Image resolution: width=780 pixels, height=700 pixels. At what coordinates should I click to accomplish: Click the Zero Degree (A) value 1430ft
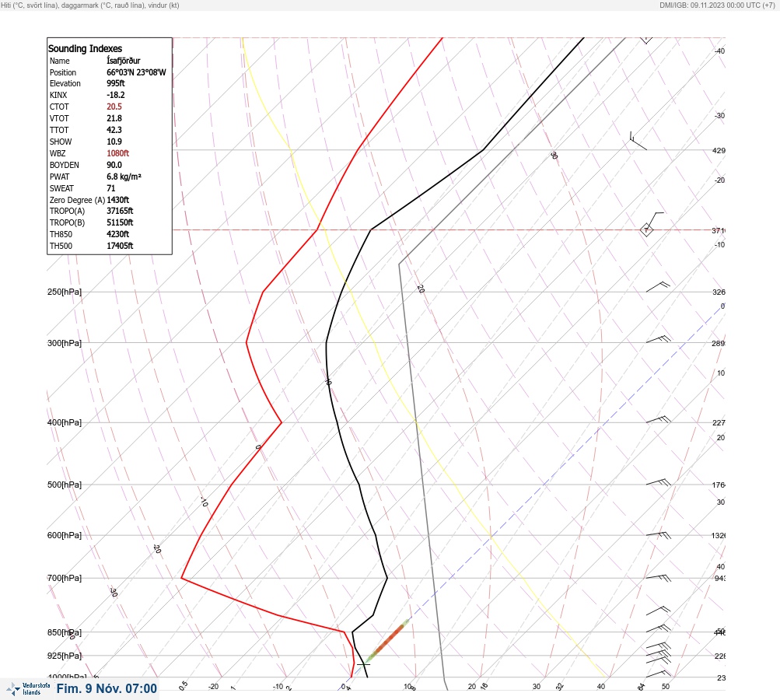(118, 200)
